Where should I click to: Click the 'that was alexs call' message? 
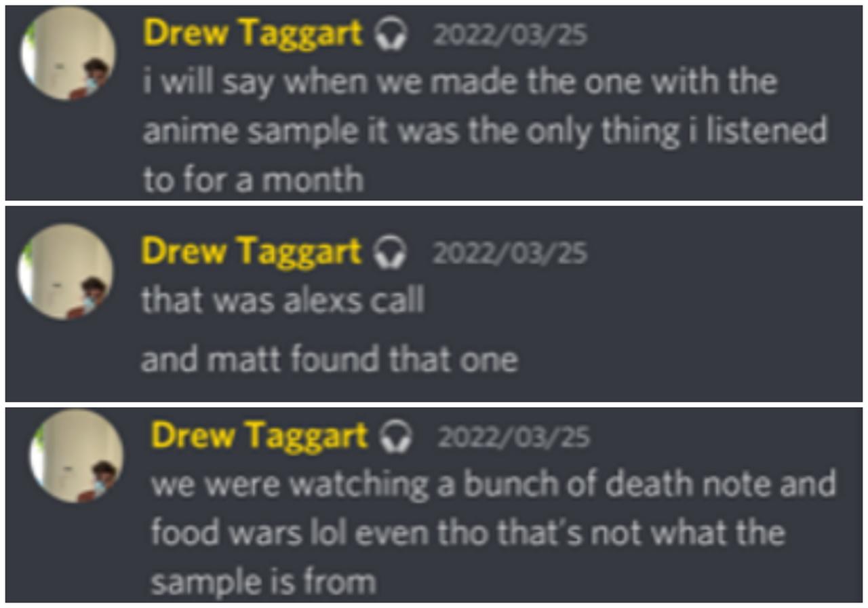283,301
